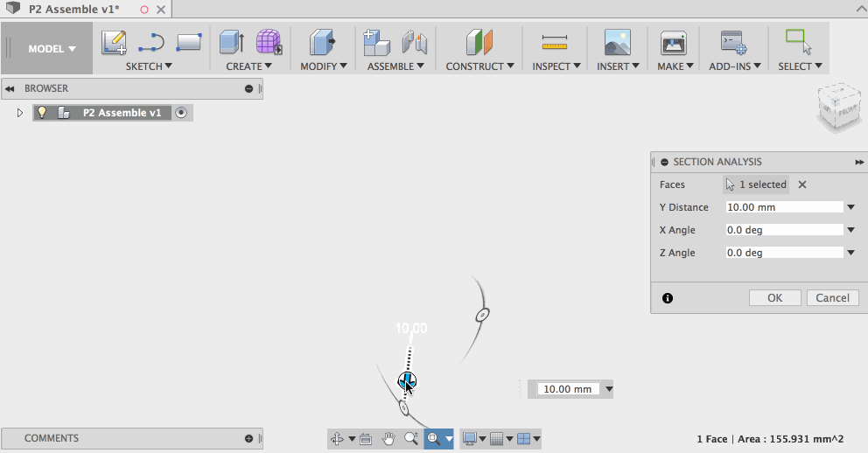Viewport: 868px width, 453px height.
Task: Click the section dialog info icon
Action: [x=668, y=298]
